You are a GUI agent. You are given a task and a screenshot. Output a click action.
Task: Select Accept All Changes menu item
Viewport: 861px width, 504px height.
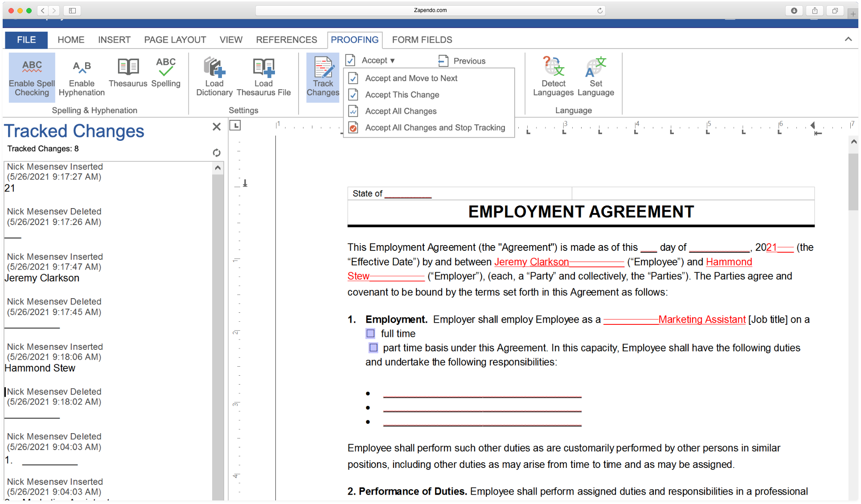(401, 111)
